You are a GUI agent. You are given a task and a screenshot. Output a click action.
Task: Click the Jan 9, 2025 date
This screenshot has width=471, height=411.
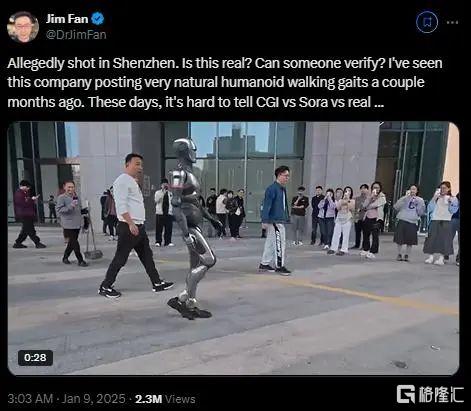[x=94, y=399]
